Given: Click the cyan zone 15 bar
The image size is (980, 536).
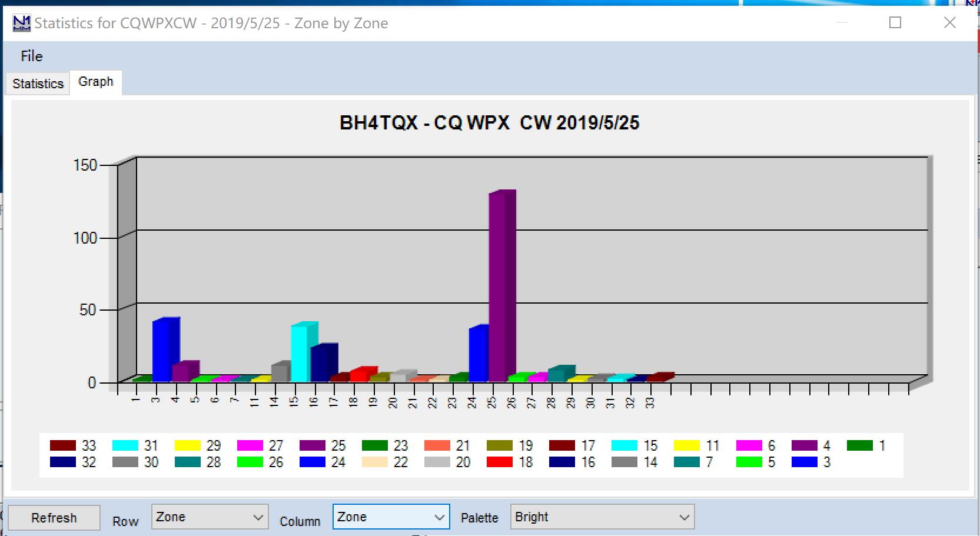Looking at the screenshot, I should tap(304, 352).
